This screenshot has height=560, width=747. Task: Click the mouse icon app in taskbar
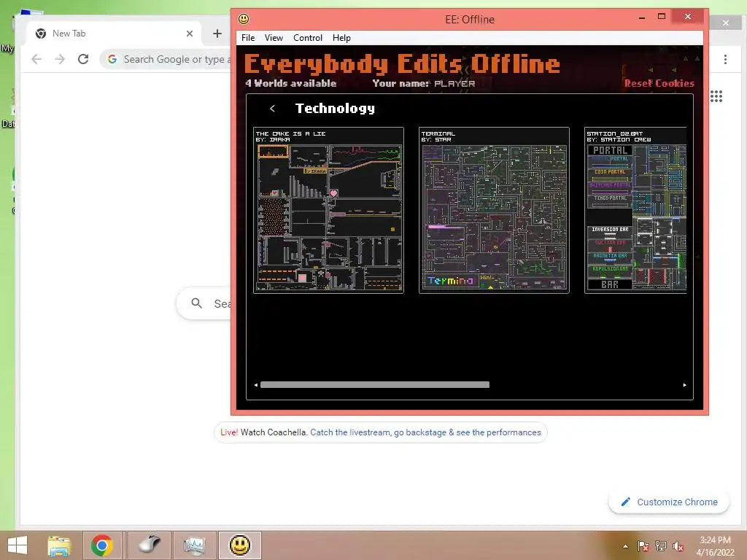tap(149, 545)
